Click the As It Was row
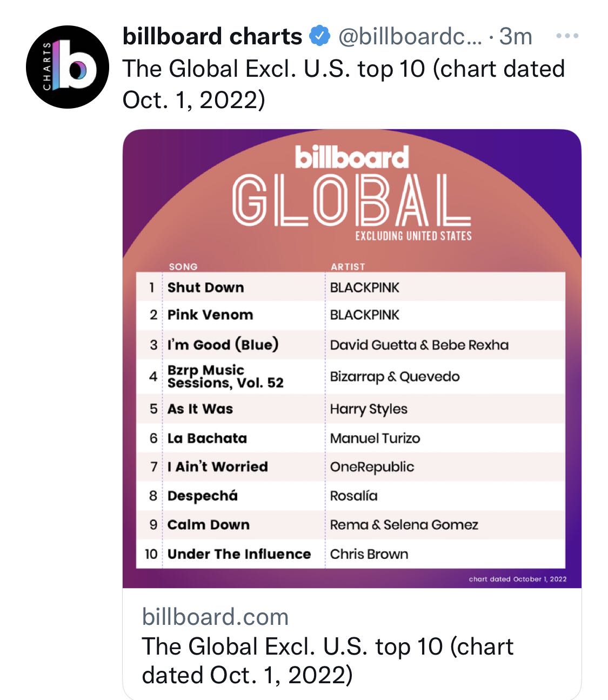Image resolution: width=608 pixels, height=700 pixels. point(351,409)
